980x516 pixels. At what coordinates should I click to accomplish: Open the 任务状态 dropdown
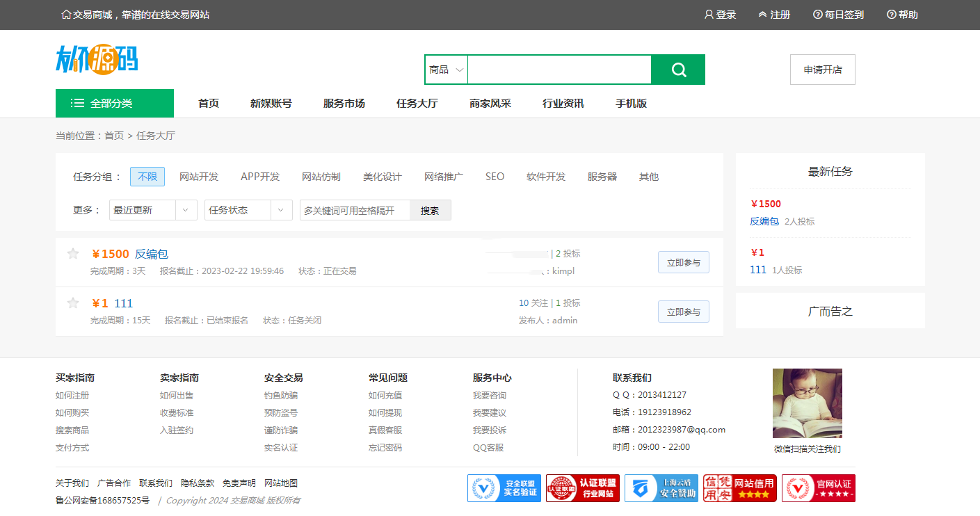248,210
